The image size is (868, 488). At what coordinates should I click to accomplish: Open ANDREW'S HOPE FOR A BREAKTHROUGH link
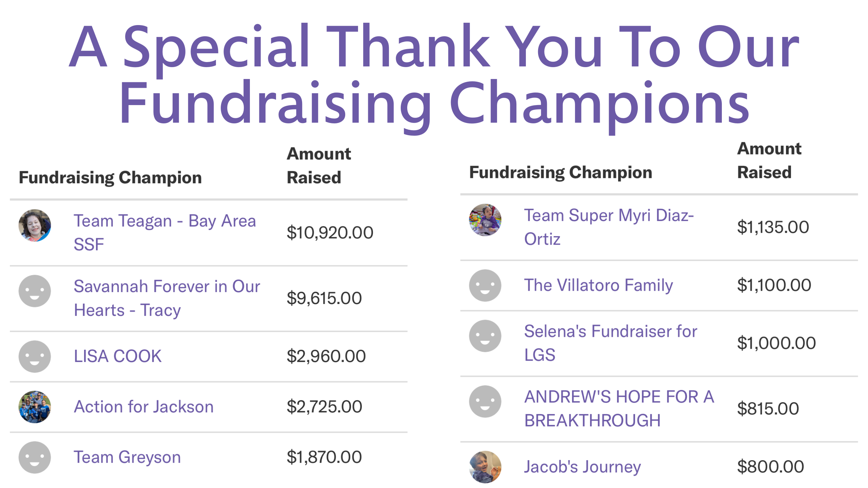click(619, 408)
